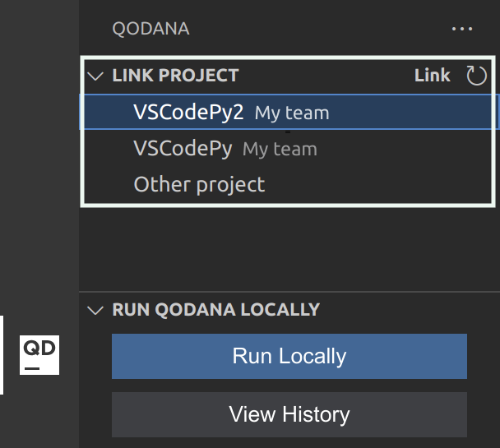Open the Qodana panel more actions menu
This screenshot has height=448, width=500.
tap(462, 29)
